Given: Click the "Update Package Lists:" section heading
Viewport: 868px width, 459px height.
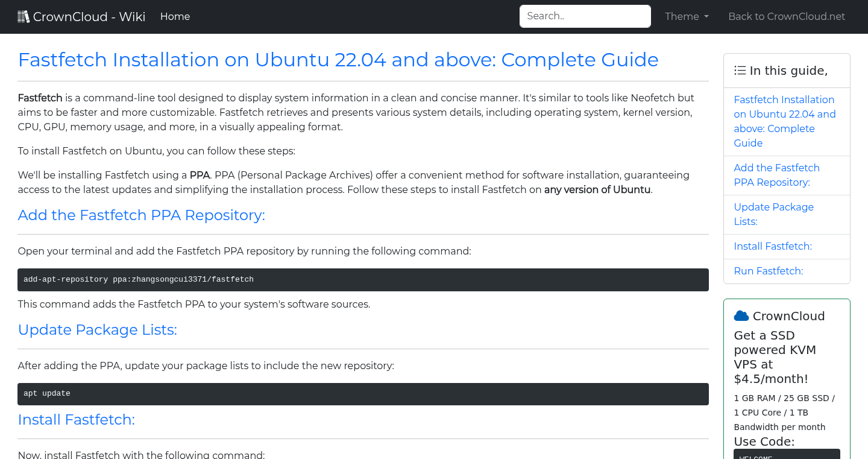Looking at the screenshot, I should (x=97, y=330).
